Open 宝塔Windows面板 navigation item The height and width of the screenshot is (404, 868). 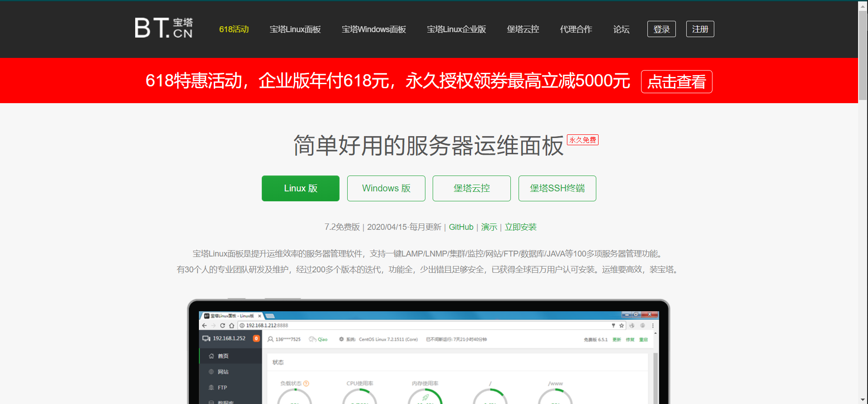374,29
